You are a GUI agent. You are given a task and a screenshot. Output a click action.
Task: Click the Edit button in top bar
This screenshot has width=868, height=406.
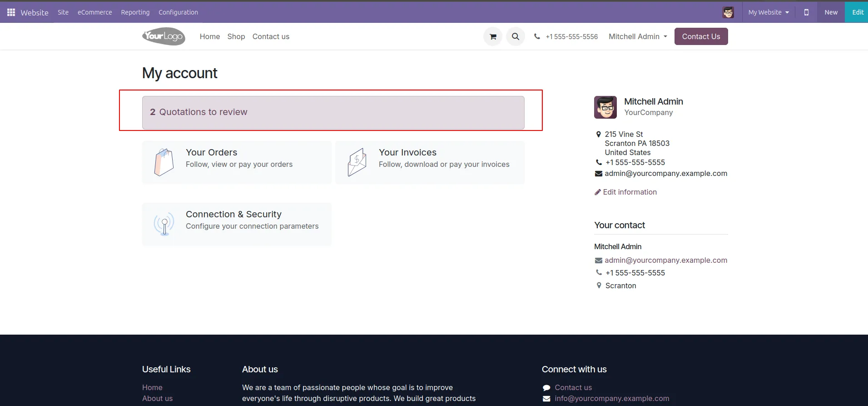857,12
